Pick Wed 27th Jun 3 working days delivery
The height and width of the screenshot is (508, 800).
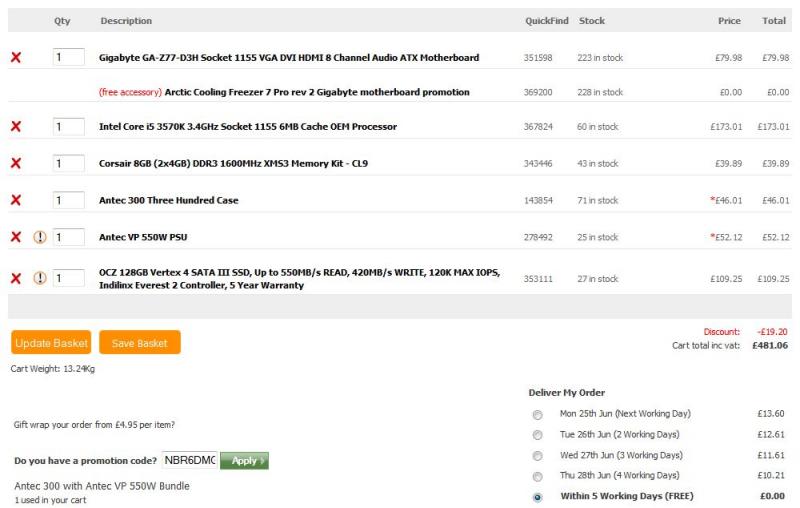click(x=537, y=455)
